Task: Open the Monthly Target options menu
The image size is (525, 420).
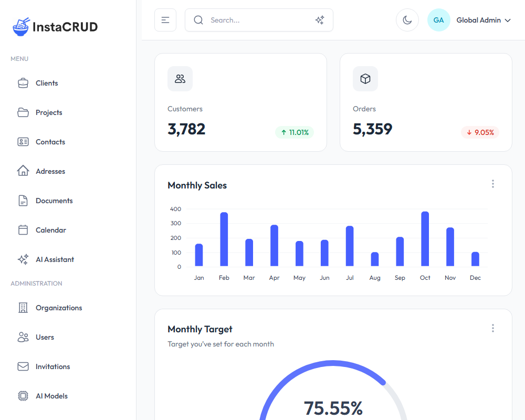Action: point(493,328)
